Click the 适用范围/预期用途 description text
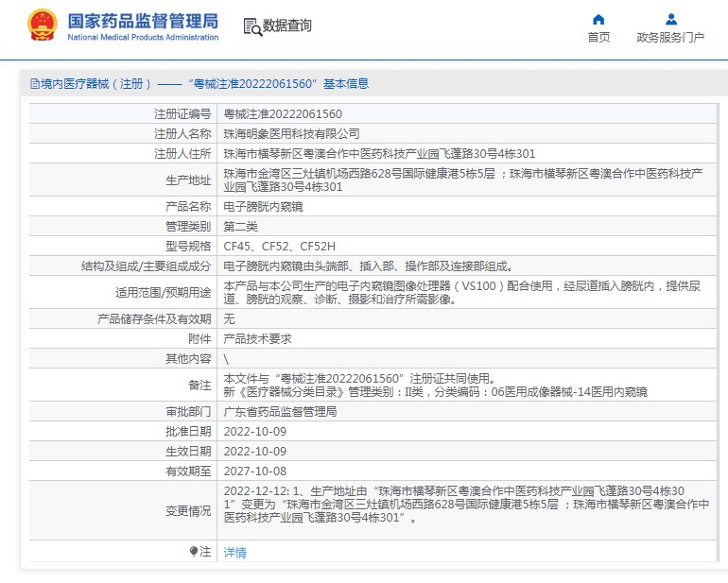 (x=462, y=292)
